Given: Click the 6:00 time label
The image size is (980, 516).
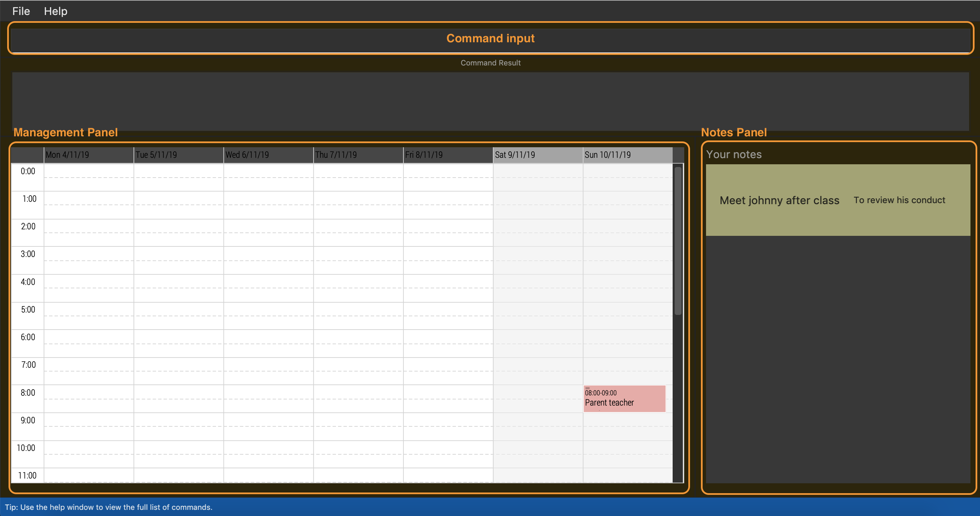Looking at the screenshot, I should [28, 337].
